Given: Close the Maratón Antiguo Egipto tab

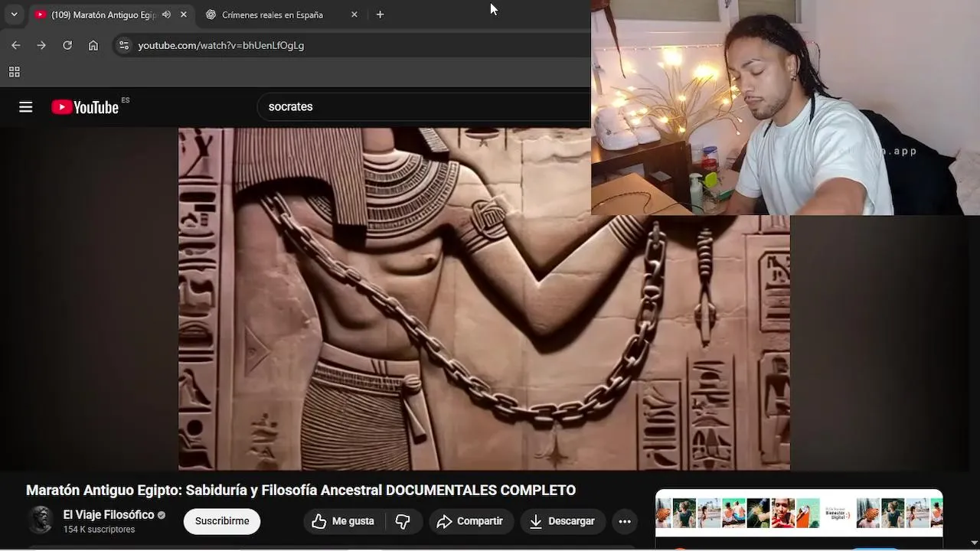Looking at the screenshot, I should (x=184, y=15).
